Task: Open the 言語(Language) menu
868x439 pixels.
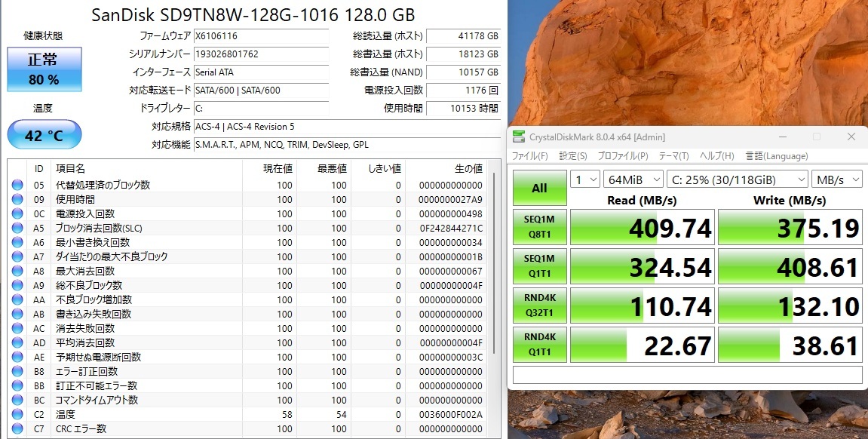Action: click(777, 156)
